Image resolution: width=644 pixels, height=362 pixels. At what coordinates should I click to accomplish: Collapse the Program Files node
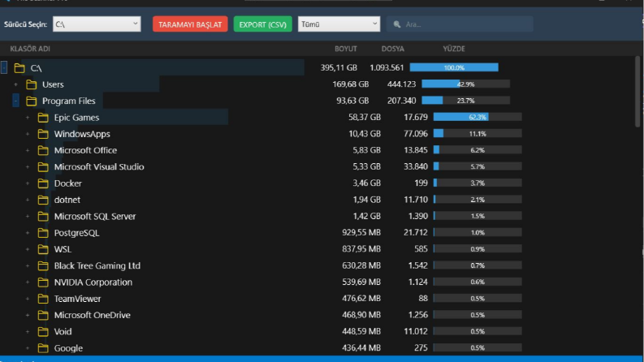pyautogui.click(x=15, y=101)
